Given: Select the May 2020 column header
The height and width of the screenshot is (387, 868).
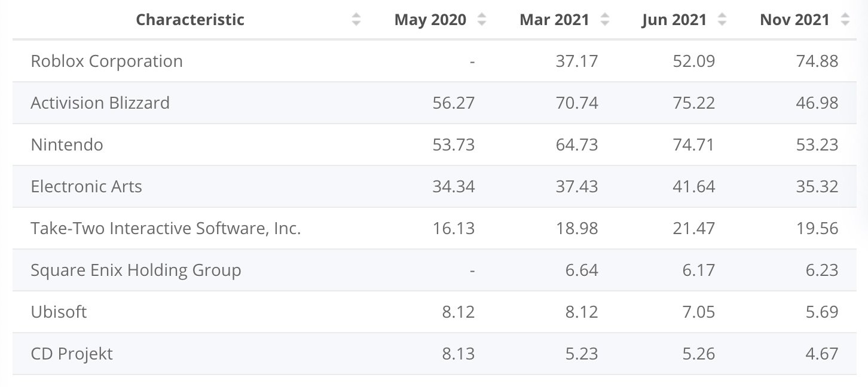Looking at the screenshot, I should 430,20.
